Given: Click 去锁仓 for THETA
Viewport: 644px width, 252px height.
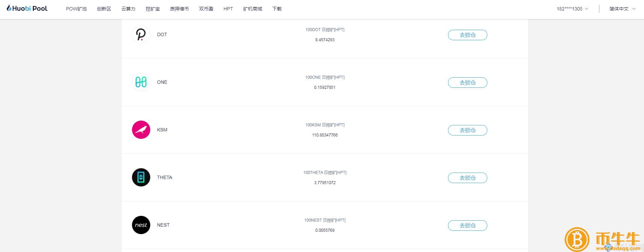Looking at the screenshot, I should click(467, 178).
